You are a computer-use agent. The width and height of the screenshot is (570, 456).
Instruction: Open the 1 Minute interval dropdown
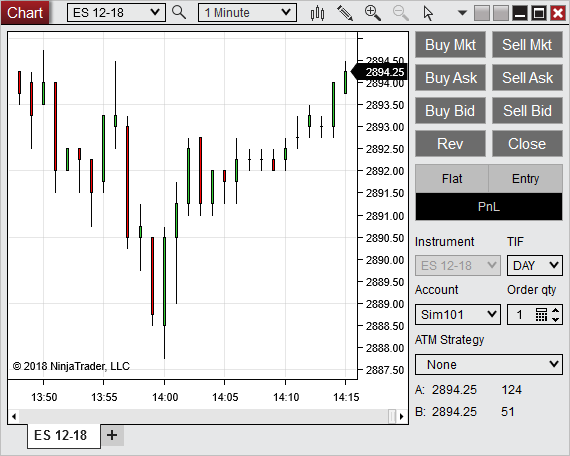247,13
